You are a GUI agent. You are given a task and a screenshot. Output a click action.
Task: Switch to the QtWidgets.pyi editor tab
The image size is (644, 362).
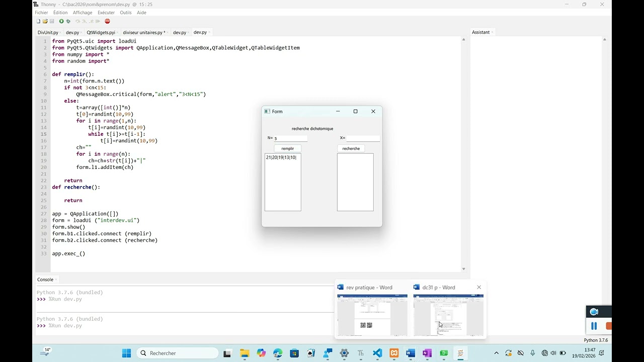[x=101, y=32]
